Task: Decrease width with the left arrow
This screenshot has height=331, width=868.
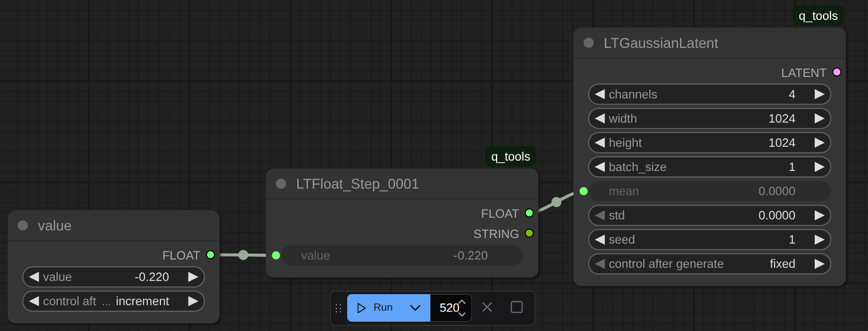Action: [600, 118]
